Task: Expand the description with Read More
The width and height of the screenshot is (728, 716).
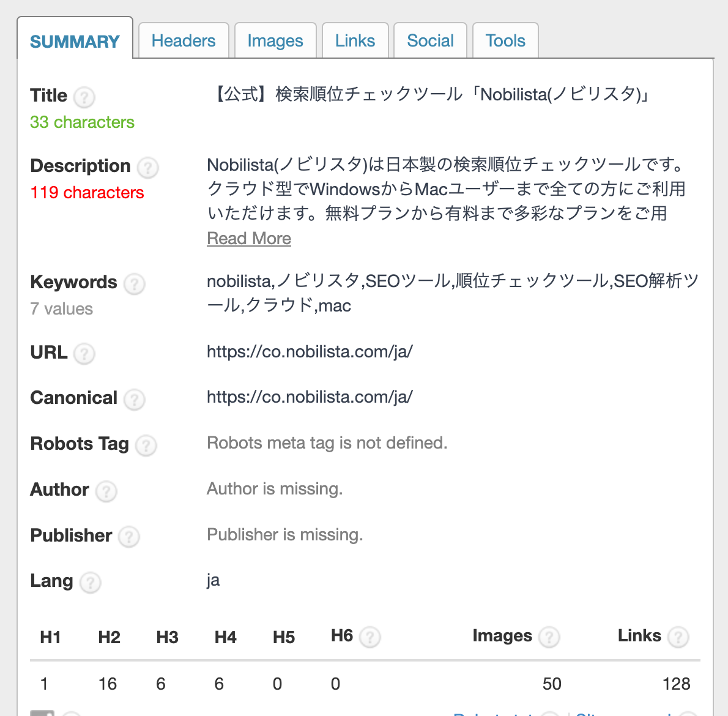Action: tap(249, 238)
